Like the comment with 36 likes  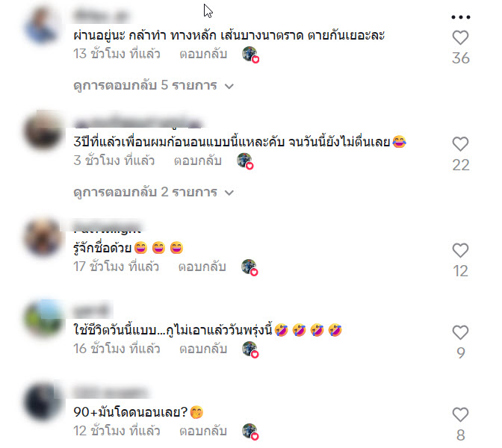(x=460, y=37)
